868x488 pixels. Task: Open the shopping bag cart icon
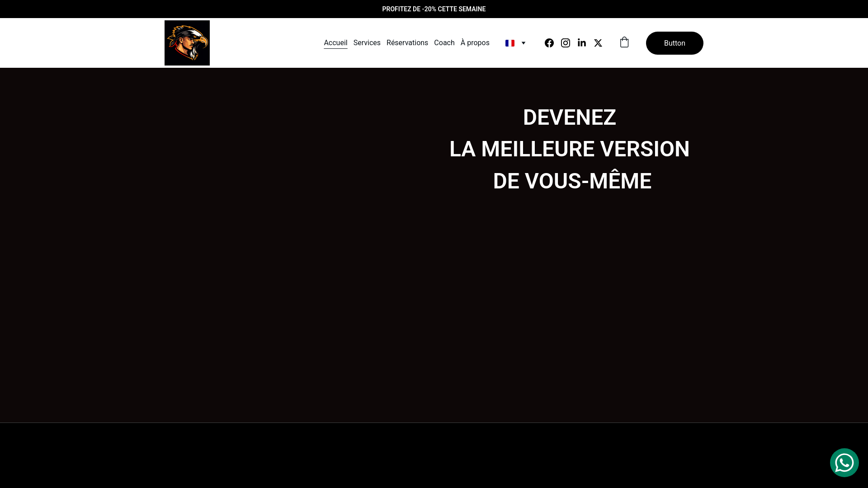coord(624,42)
